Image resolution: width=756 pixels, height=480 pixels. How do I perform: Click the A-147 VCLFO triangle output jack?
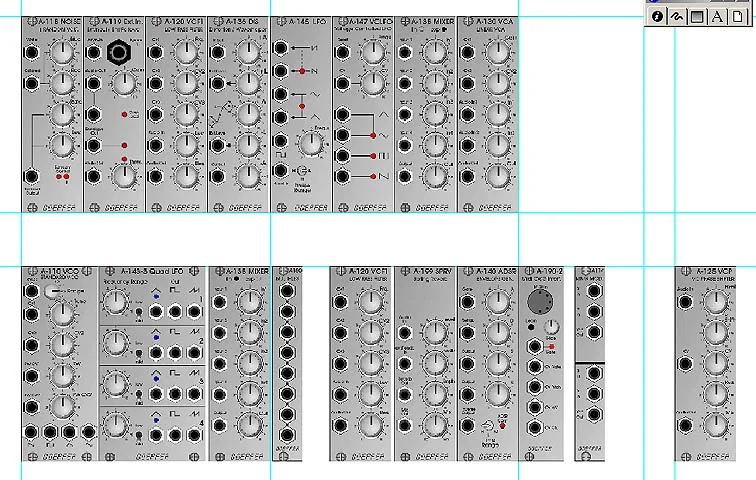(342, 115)
